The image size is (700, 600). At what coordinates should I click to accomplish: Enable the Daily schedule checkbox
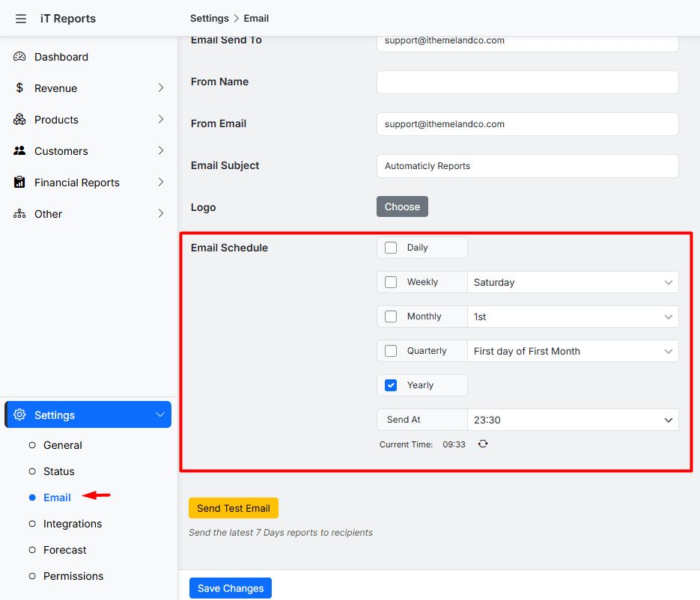(391, 248)
